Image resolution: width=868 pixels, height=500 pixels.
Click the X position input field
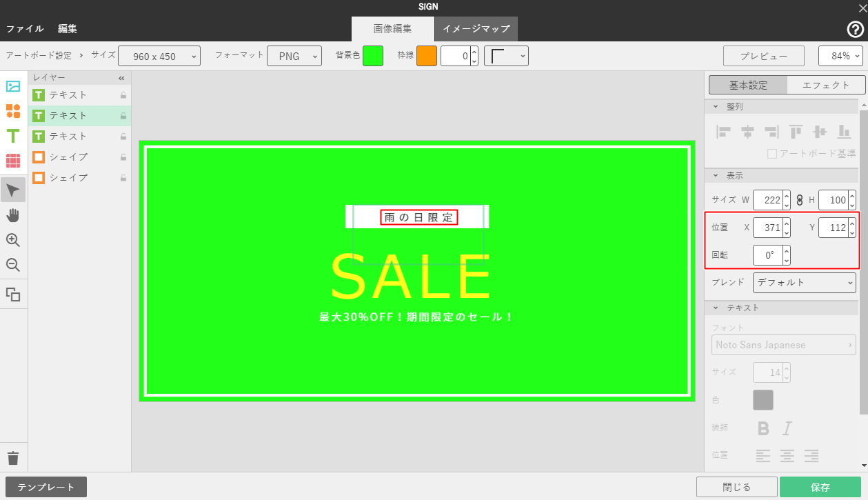(767, 227)
